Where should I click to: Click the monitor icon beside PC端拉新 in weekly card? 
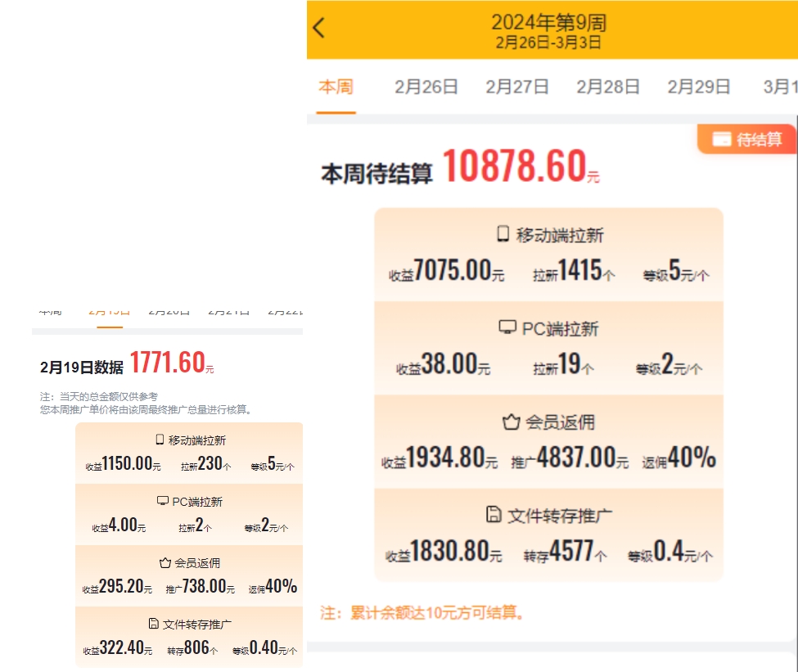[507, 327]
